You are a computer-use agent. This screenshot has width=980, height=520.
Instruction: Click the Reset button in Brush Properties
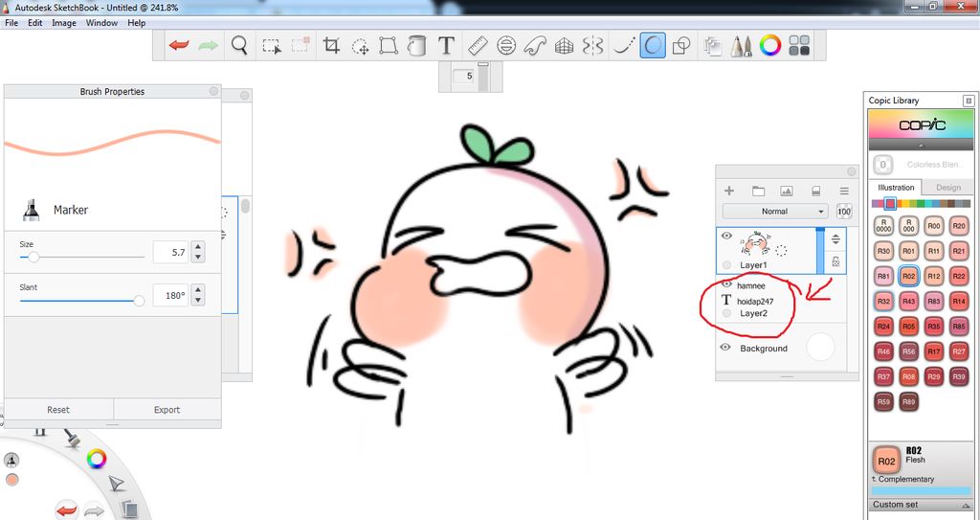[58, 410]
